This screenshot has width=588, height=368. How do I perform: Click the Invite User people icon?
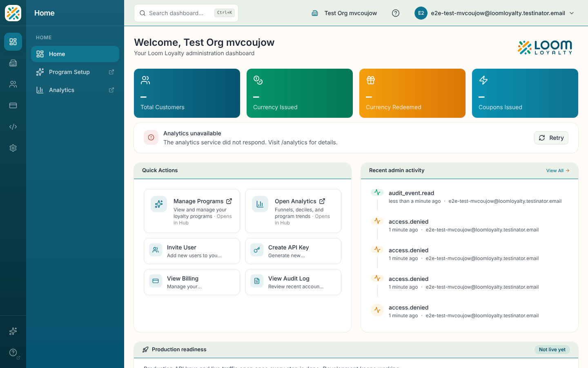(156, 250)
